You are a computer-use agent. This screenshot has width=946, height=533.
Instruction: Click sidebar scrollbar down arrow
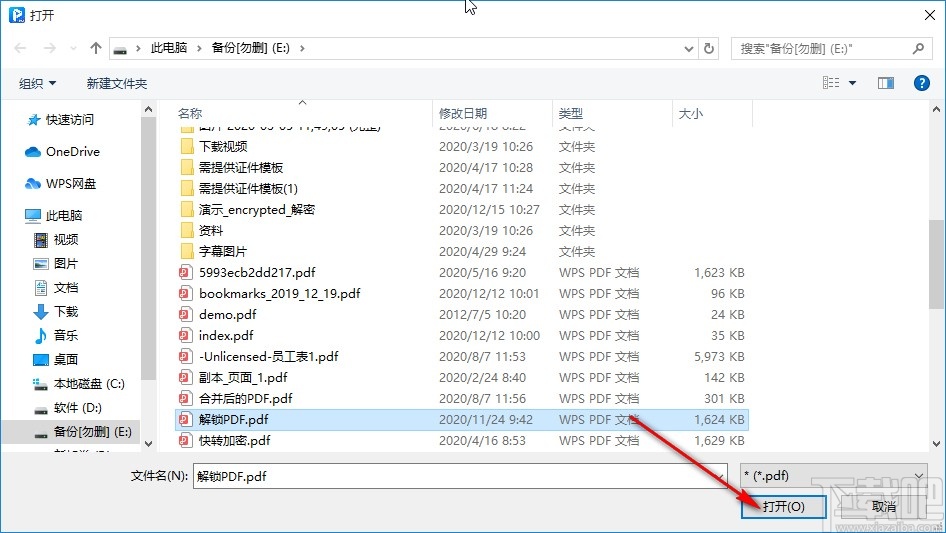pyautogui.click(x=148, y=444)
